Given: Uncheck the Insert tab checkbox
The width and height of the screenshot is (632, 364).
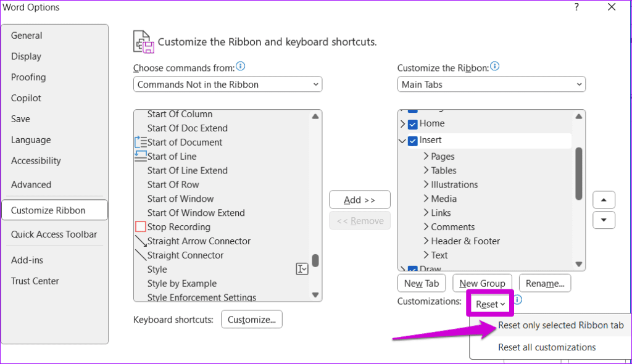Looking at the screenshot, I should point(412,141).
